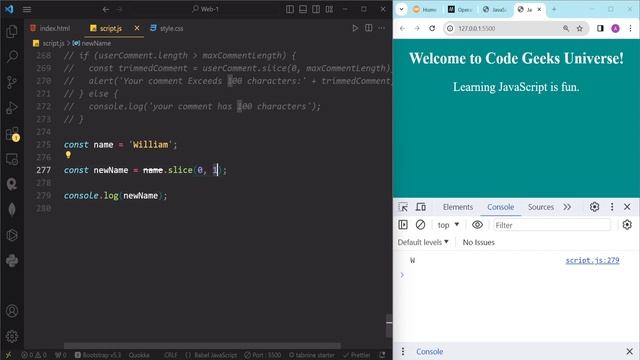Click the lightbulb quick-fix on line 276
640x360 pixels.
click(x=68, y=155)
